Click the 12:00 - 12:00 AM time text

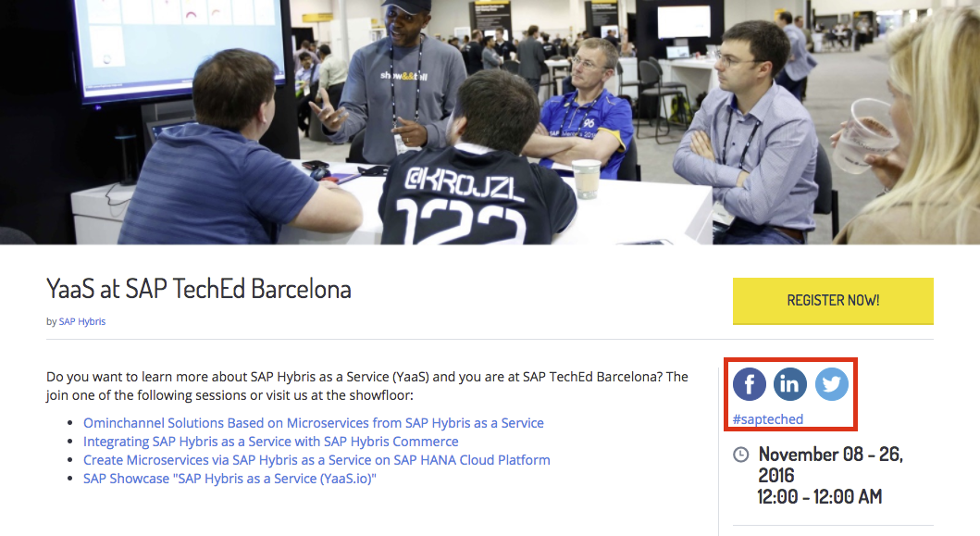point(820,496)
